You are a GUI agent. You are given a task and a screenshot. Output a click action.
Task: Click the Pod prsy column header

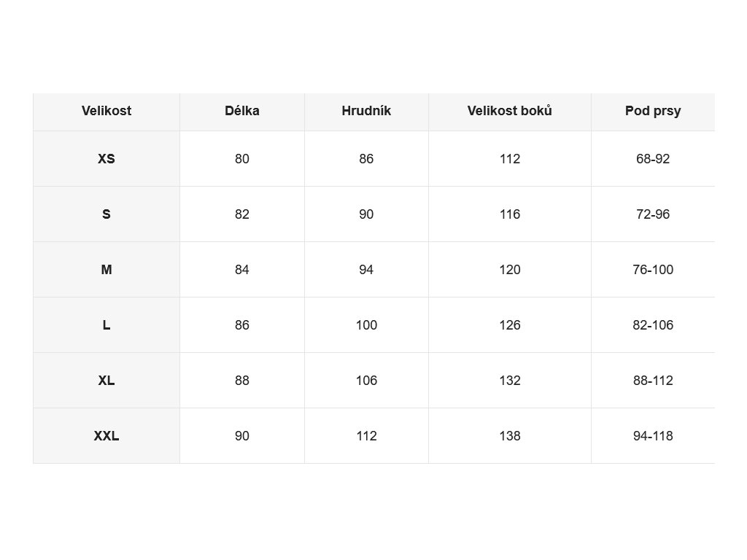tap(653, 111)
